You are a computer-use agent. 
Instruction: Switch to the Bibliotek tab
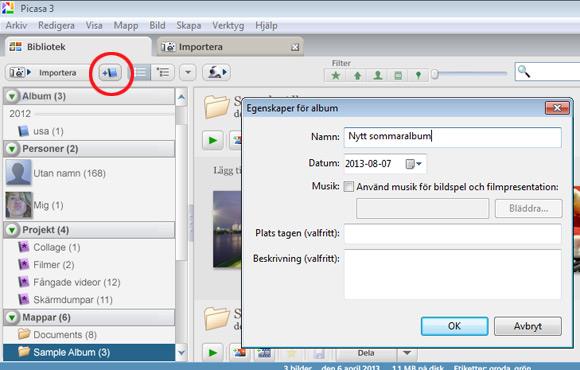(x=77, y=47)
